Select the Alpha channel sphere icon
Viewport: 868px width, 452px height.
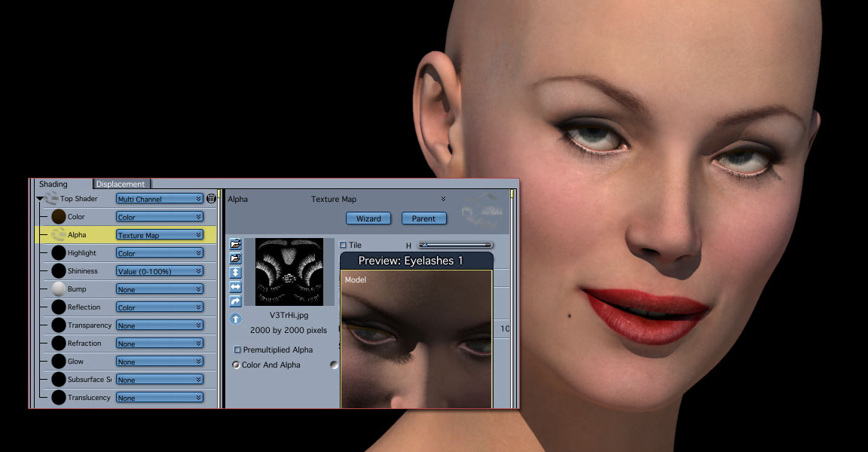[x=59, y=234]
